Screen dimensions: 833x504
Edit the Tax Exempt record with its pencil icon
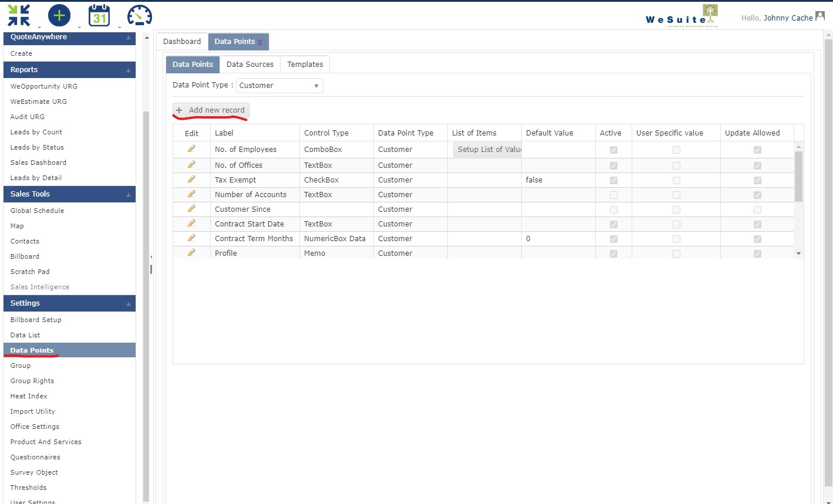[191, 180]
